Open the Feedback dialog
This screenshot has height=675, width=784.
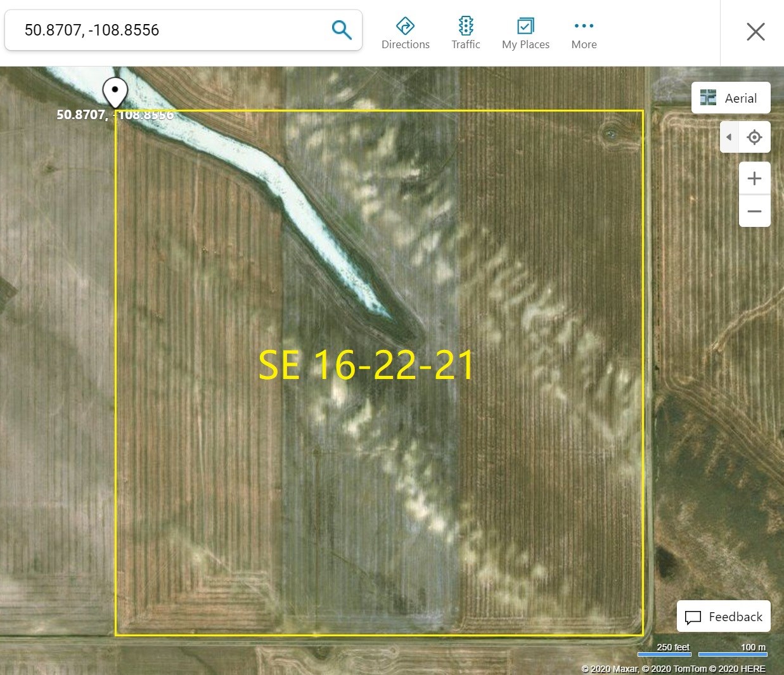724,617
